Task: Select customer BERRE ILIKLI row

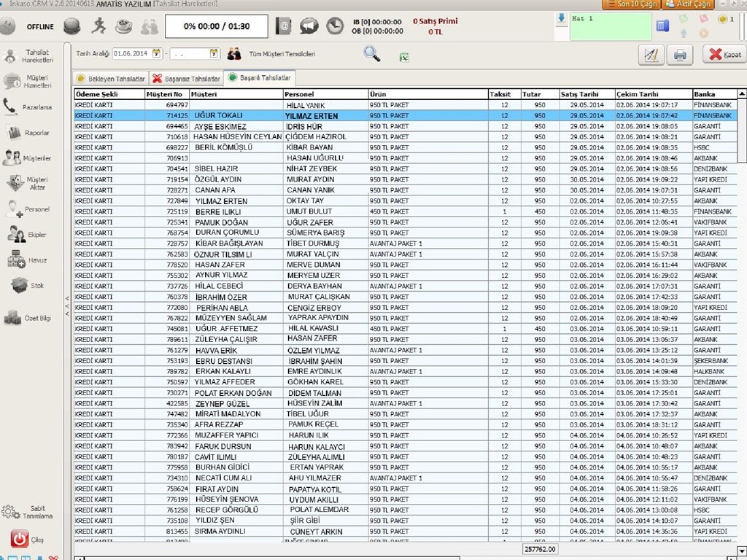Action: 406,211
